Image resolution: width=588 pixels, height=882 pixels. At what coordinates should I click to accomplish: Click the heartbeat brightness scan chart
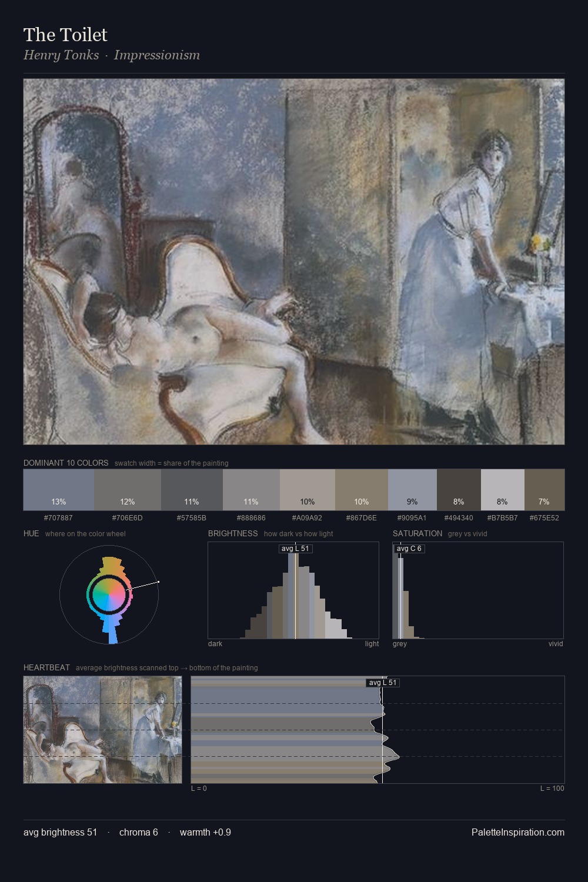(377, 730)
